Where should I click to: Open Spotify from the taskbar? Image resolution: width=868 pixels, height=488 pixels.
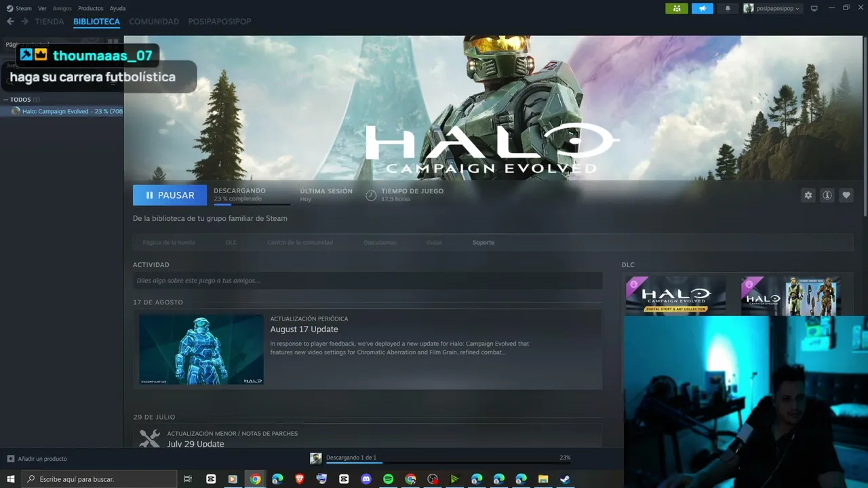pos(388,479)
